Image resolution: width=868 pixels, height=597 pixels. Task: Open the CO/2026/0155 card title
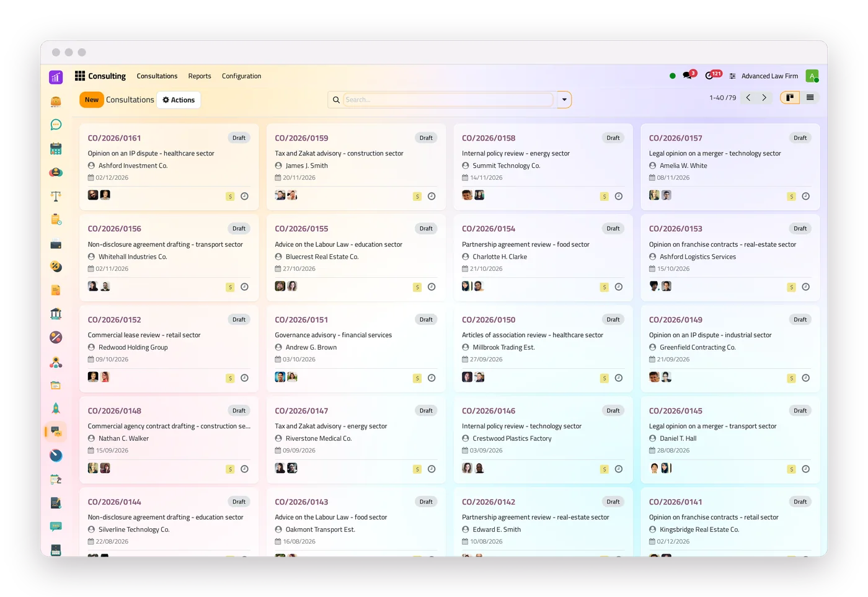pyautogui.click(x=301, y=229)
